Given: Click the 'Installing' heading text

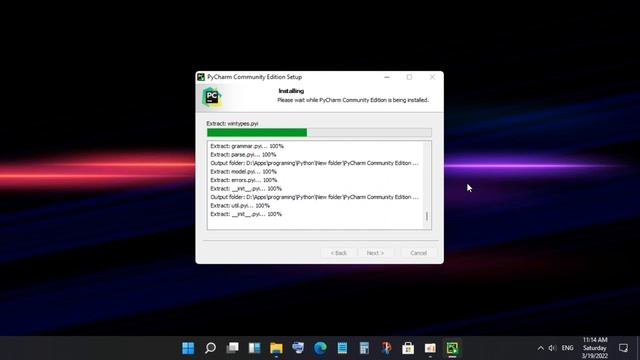Looking at the screenshot, I should pos(291,91).
